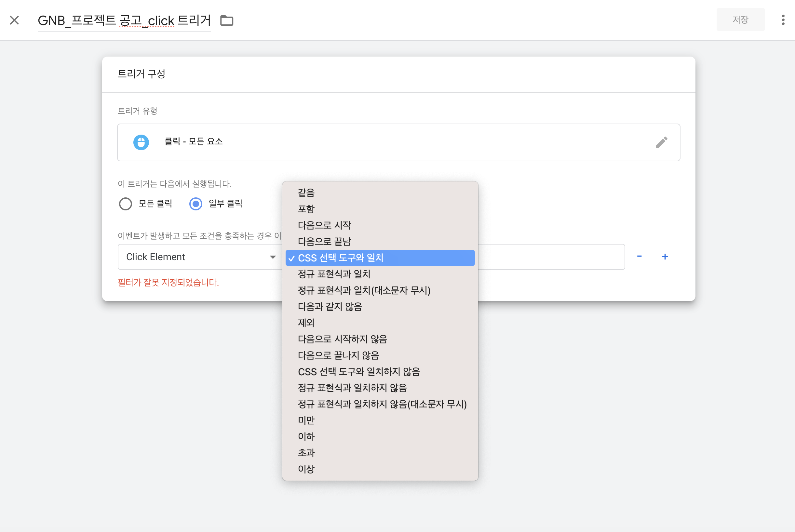Select CSS 선택 도구와 일치하지 않음 option
This screenshot has height=532, width=795.
(359, 371)
